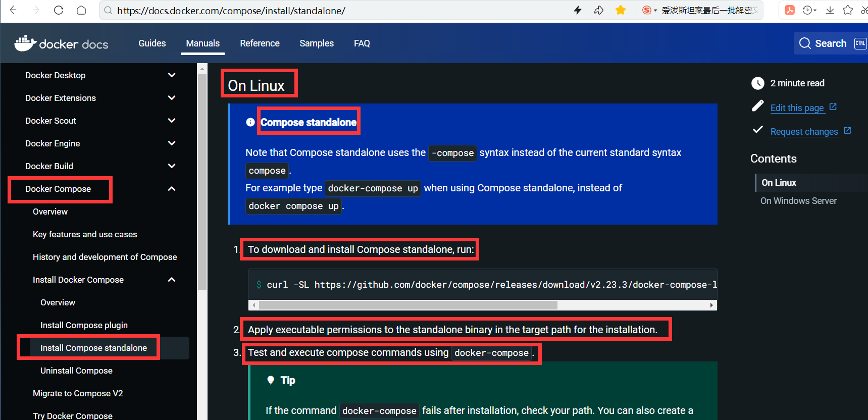Viewport: 868px width, 420px height.
Task: Open the red Sogou search engine icon
Action: pyautogui.click(x=646, y=10)
